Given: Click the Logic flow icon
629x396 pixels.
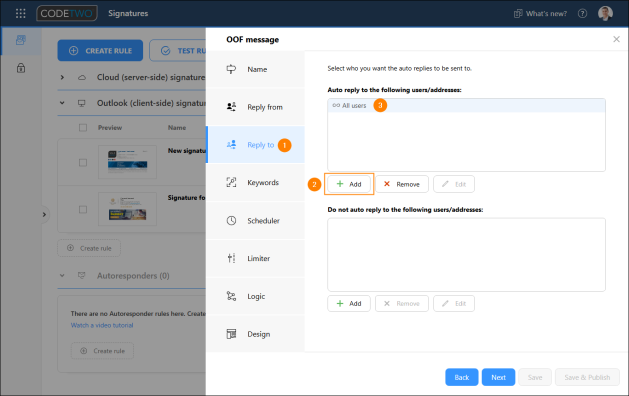Looking at the screenshot, I should pyautogui.click(x=231, y=296).
